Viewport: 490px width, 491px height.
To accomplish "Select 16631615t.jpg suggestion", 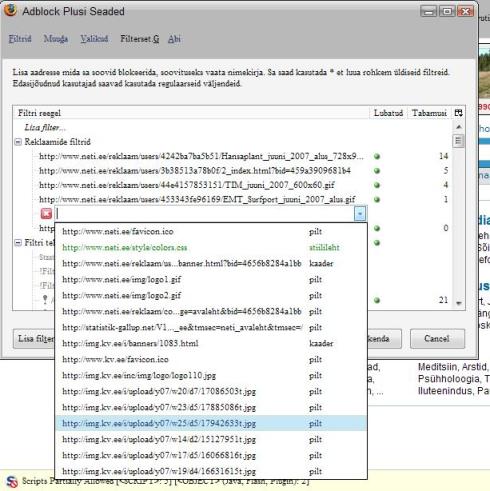I will (211, 472).
